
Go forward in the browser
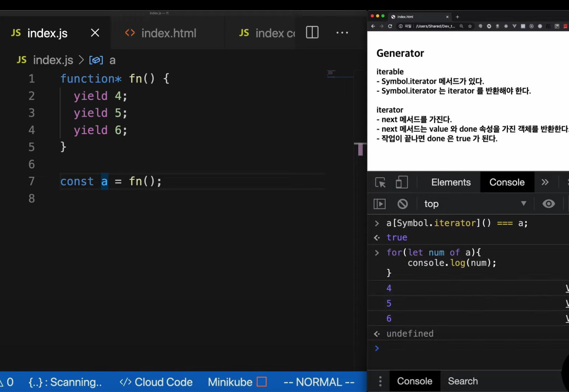tap(381, 26)
